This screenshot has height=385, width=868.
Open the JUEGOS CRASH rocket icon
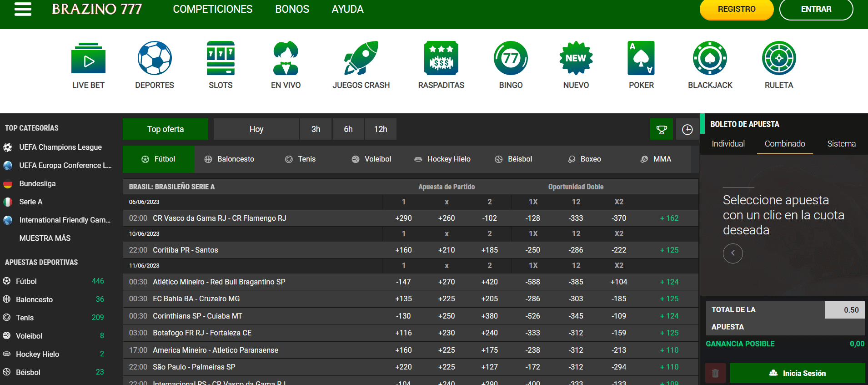tap(361, 58)
